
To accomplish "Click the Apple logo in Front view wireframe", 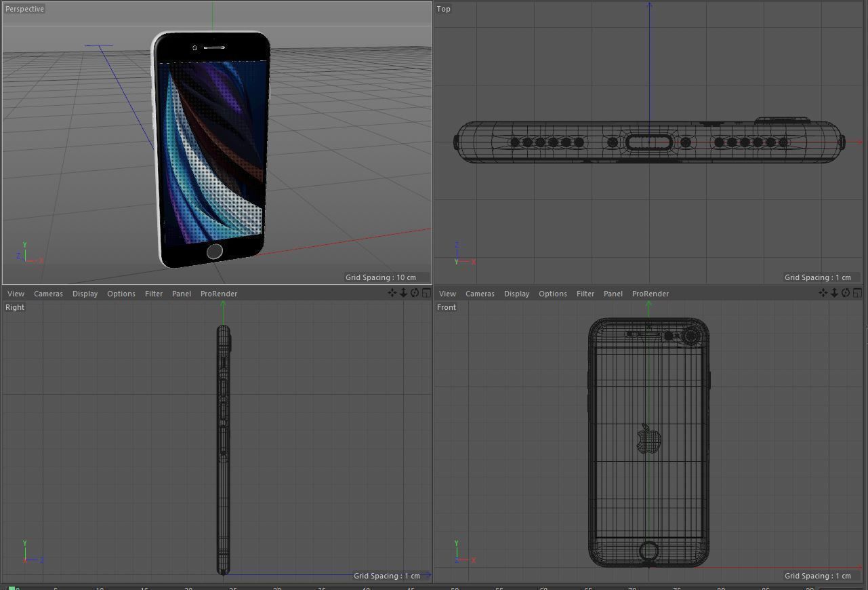I will point(648,439).
